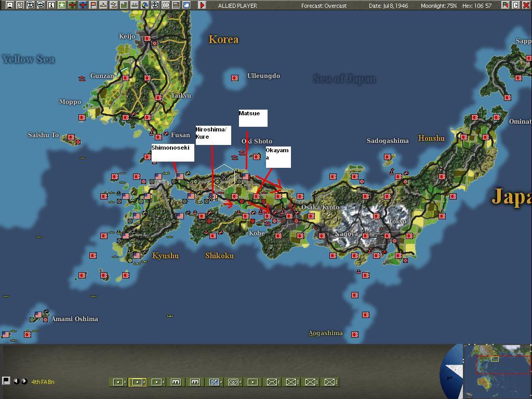Click the save-game disk icon
This screenshot has height=399, width=532.
10,5
